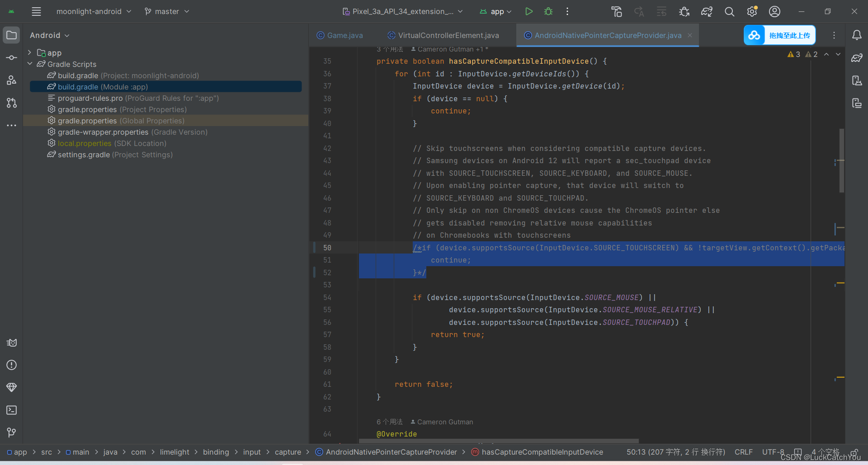Click the editor horizontal scrollbar

[499, 441]
